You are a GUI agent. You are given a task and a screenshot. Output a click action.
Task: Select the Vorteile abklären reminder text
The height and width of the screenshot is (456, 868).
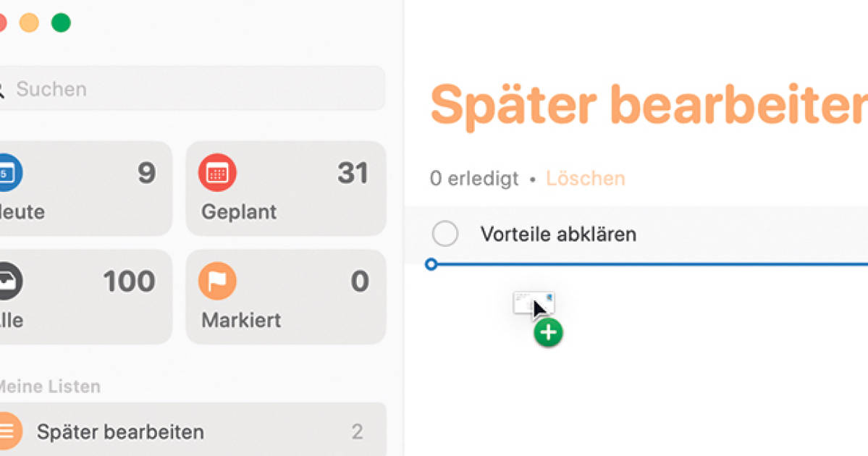558,233
